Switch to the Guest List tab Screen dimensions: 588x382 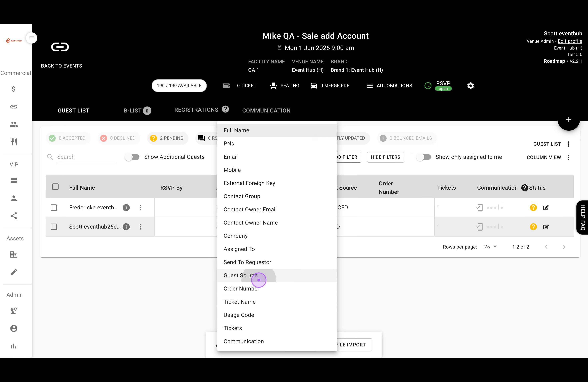73,110
